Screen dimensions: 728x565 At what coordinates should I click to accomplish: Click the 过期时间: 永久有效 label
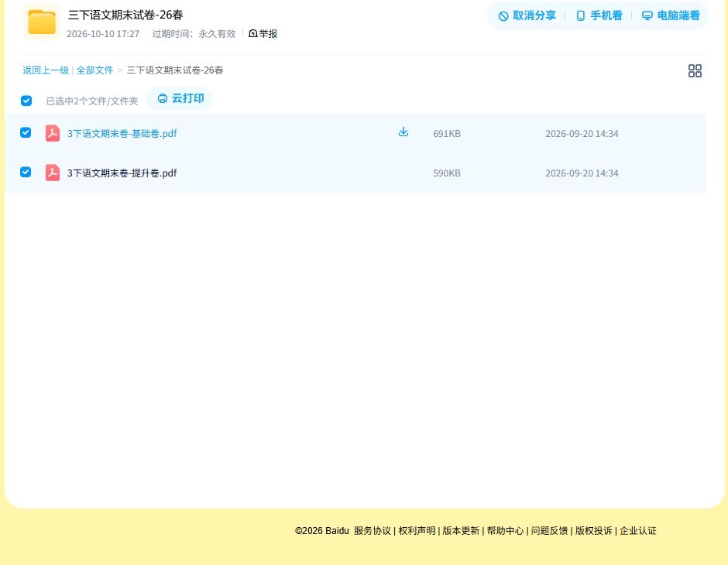tap(194, 34)
